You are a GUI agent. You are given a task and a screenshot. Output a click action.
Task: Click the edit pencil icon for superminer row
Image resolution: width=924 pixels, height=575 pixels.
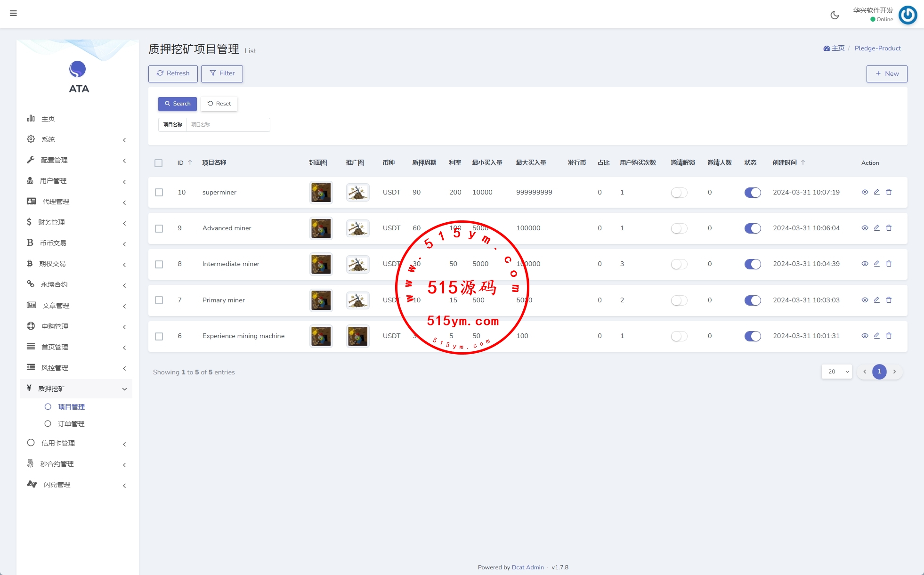point(876,192)
